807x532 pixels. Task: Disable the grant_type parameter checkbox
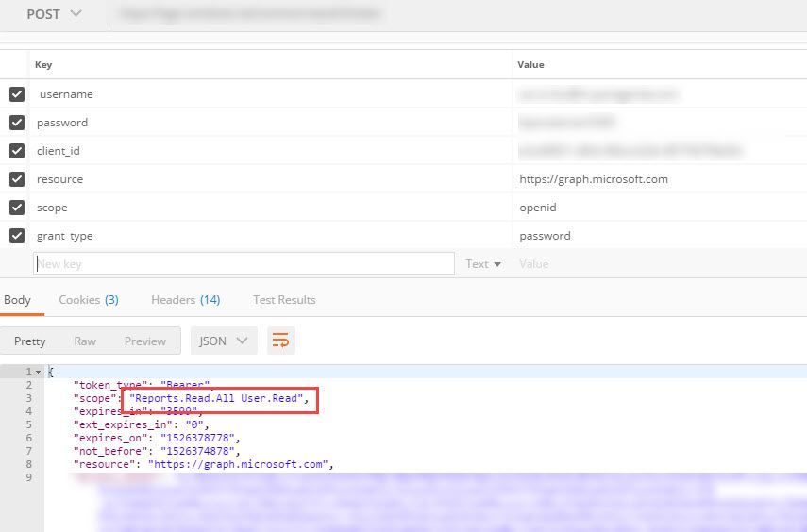17,236
